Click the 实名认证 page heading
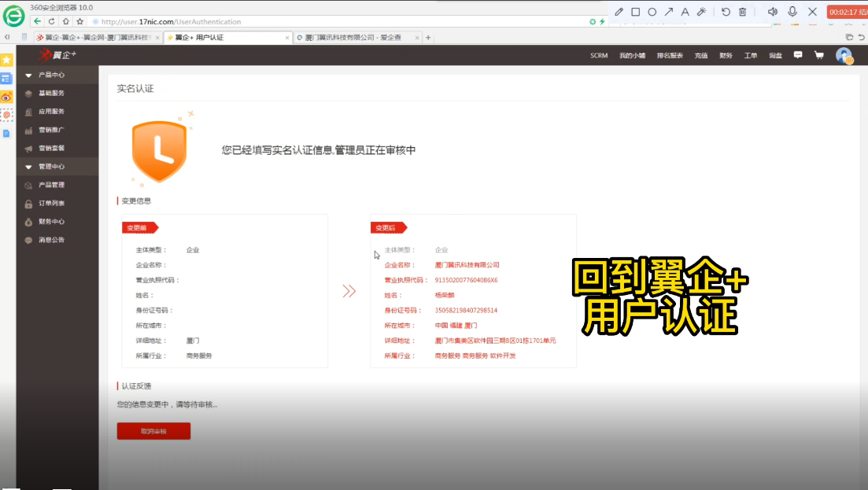 [x=135, y=89]
